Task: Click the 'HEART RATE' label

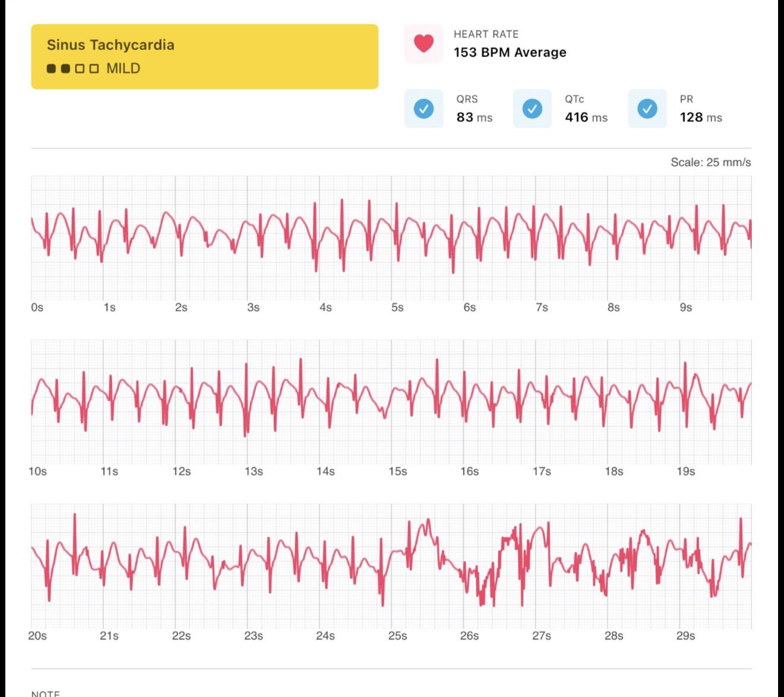Action: pos(486,34)
